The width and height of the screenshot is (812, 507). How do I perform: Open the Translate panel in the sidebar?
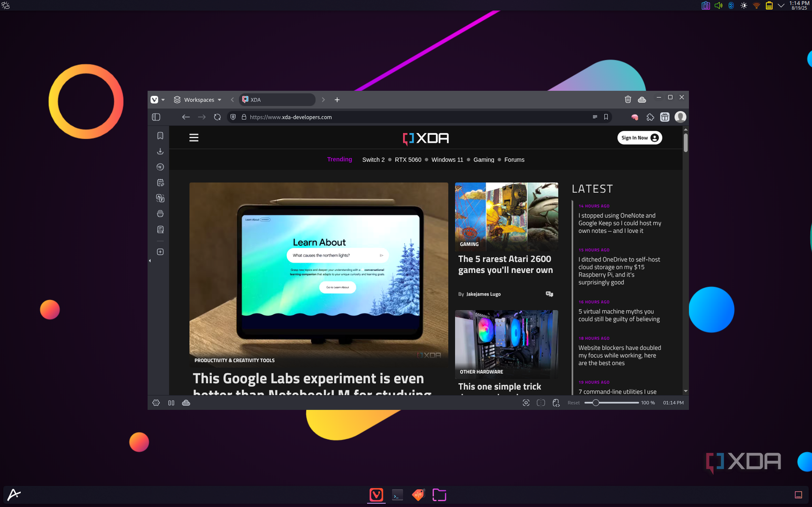pyautogui.click(x=160, y=198)
